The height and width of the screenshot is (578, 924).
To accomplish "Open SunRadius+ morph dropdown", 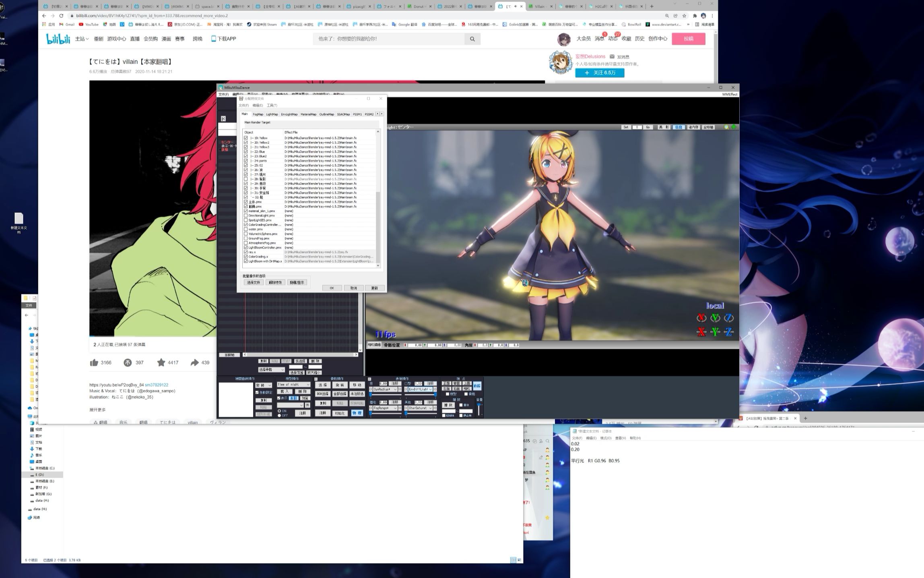I will [385, 389].
